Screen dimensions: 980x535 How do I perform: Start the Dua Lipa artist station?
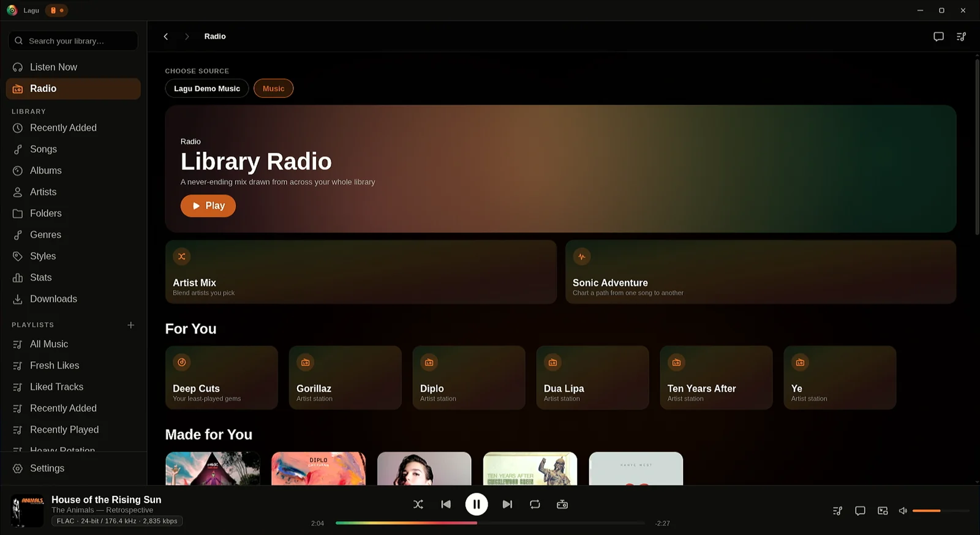(x=592, y=378)
